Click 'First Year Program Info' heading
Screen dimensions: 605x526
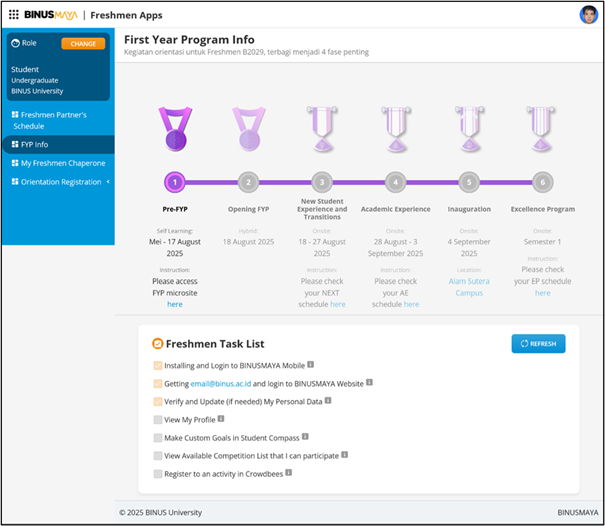189,39
